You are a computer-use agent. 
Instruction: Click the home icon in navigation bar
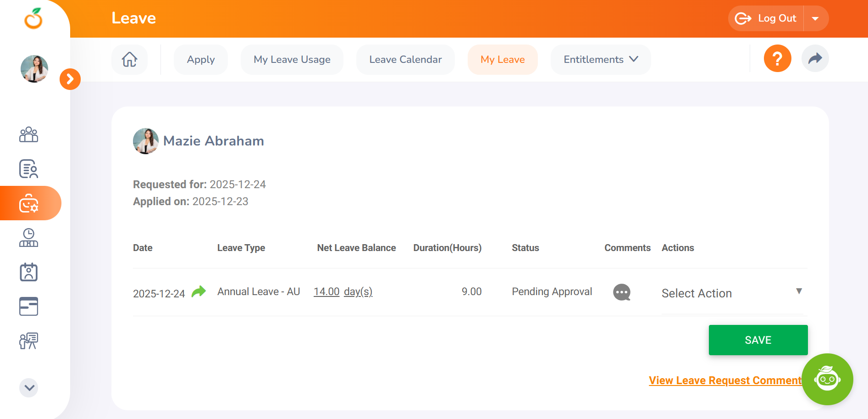coord(129,59)
